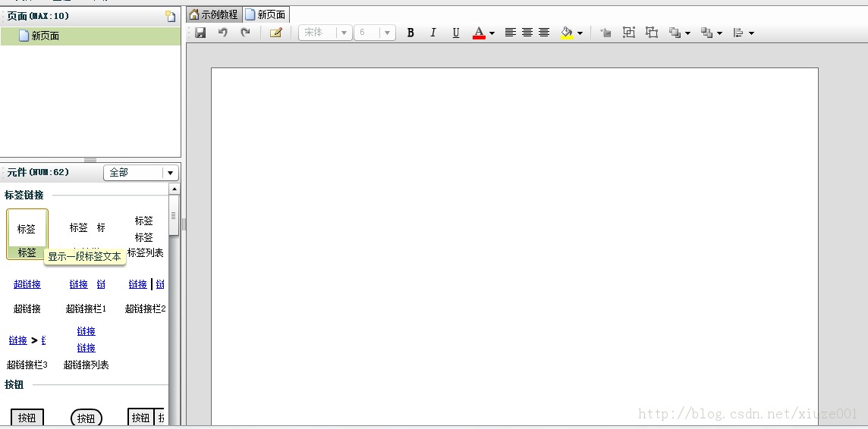The image size is (868, 429).
Task: Open the font size 6 dropdown
Action: 375,33
